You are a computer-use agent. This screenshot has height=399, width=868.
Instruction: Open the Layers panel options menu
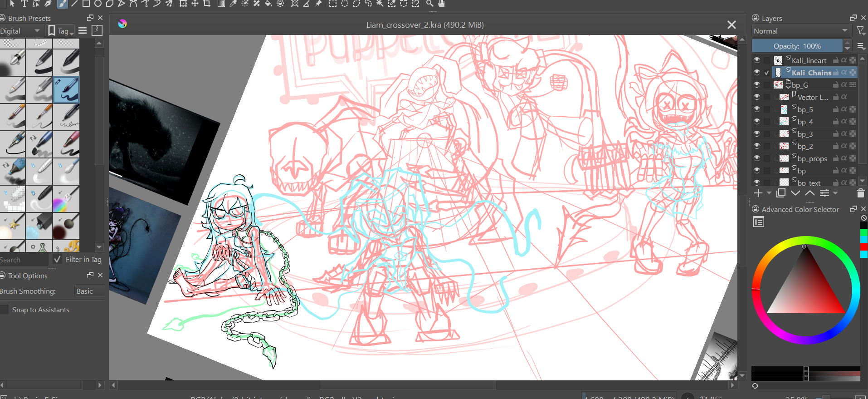(x=861, y=46)
